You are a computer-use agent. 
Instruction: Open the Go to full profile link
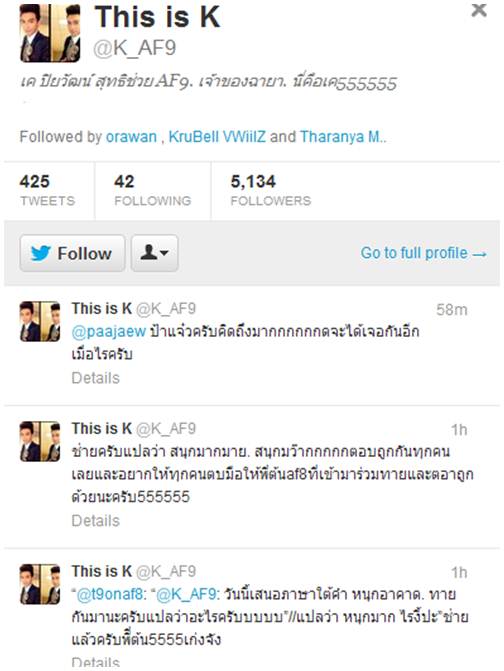(x=424, y=253)
